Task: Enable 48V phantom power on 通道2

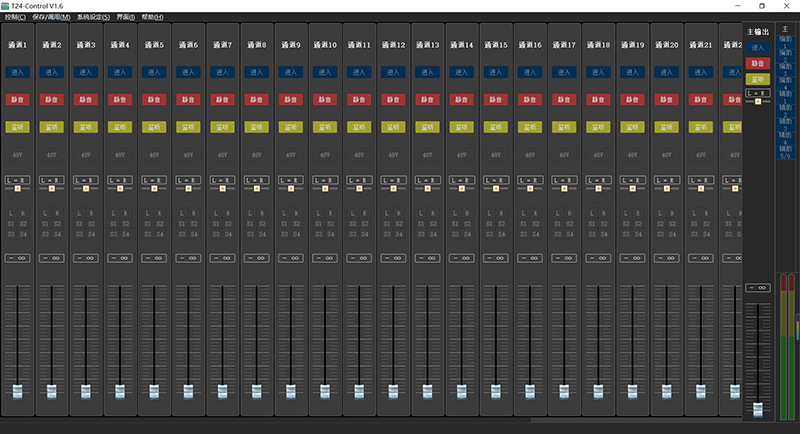Action: click(51, 155)
